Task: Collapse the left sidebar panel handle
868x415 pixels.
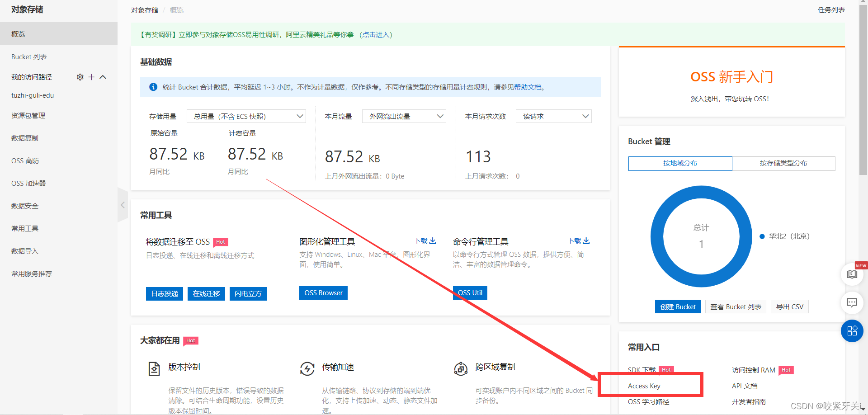Action: [123, 205]
